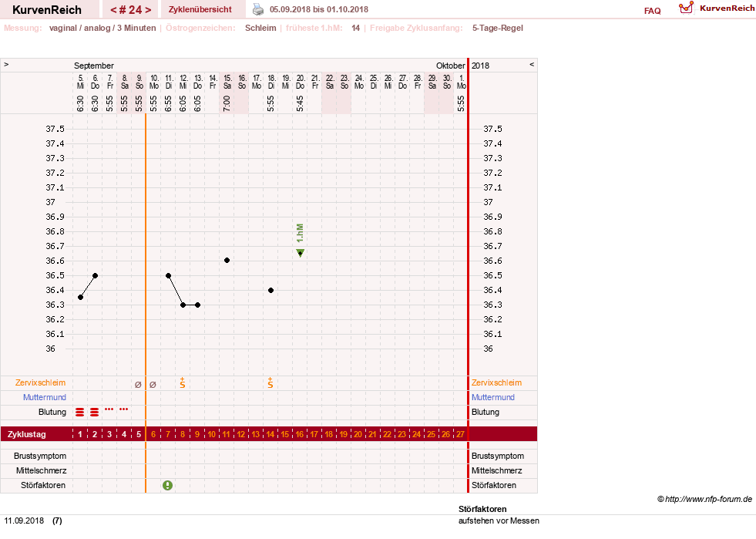Click measurement time 5:45 on 20. Do
This screenshot has width=756, height=539.
(300, 103)
